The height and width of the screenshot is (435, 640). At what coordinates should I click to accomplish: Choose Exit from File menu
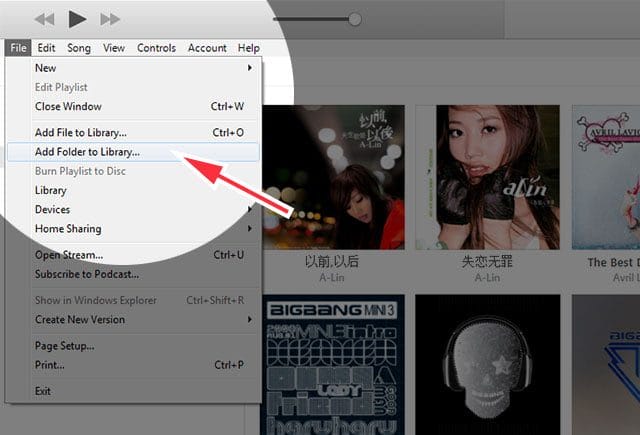pyautogui.click(x=133, y=391)
